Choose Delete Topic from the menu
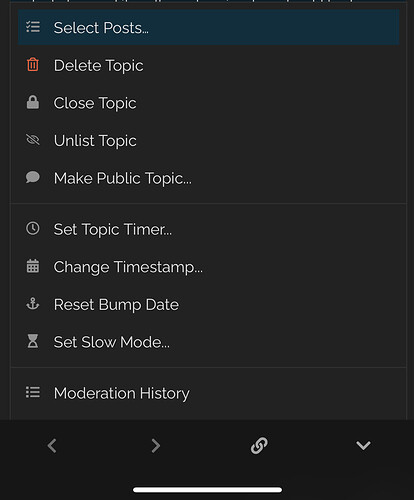This screenshot has height=500, width=414. point(209,65)
